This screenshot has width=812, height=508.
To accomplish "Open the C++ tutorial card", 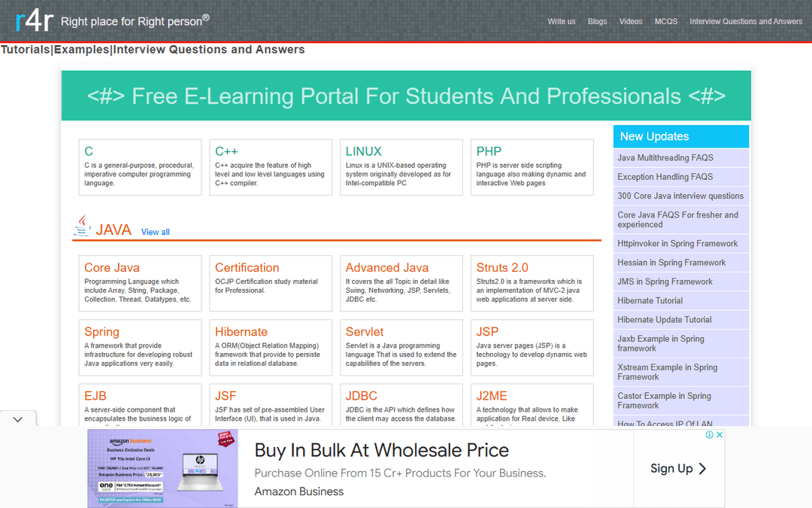I will [271, 167].
